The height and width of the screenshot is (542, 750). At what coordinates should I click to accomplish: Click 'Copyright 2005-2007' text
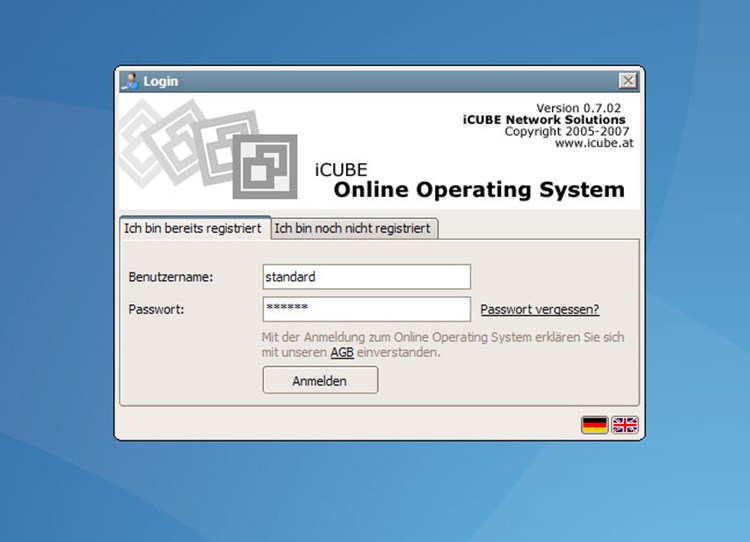point(567,131)
